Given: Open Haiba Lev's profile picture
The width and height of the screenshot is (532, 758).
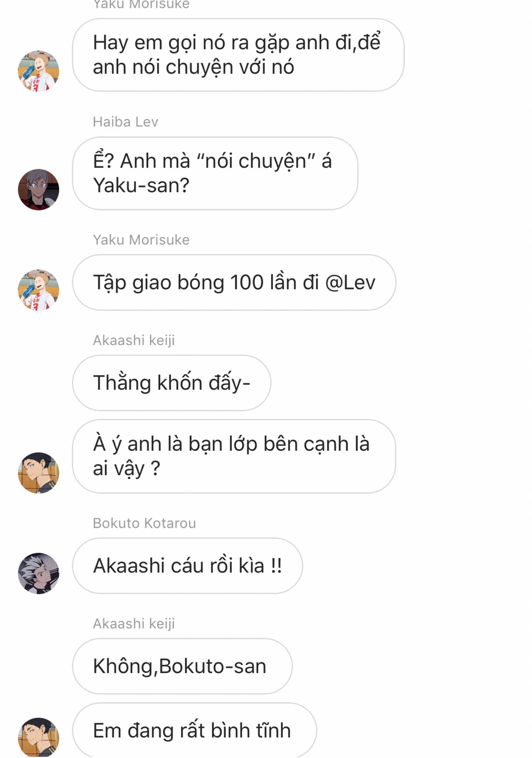Looking at the screenshot, I should [39, 189].
